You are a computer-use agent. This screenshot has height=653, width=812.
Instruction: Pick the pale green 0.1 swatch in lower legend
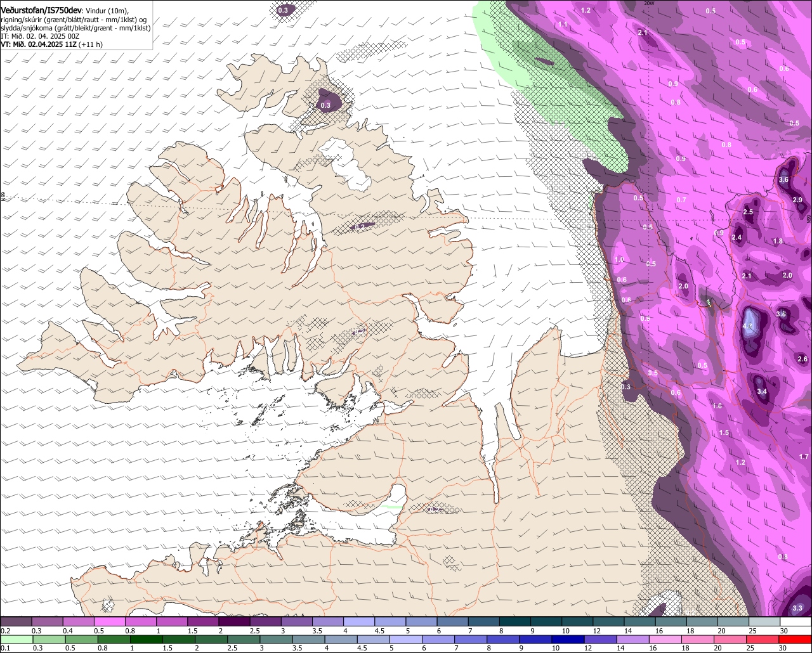pos(15,640)
